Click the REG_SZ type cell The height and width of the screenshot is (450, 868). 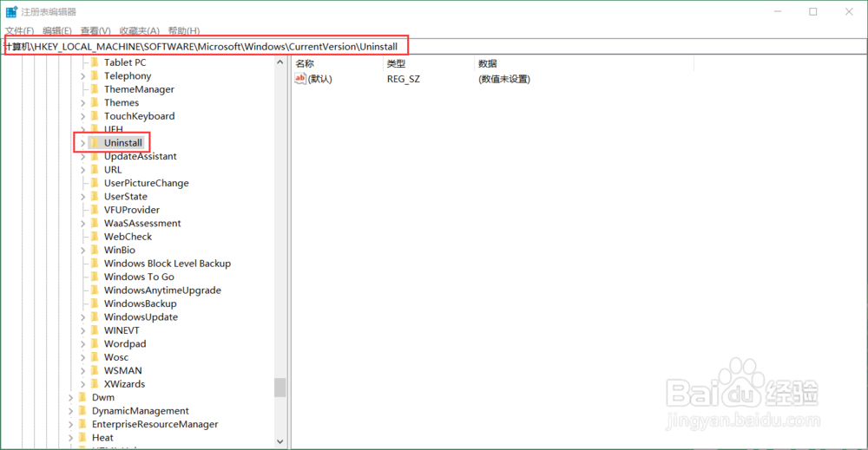click(404, 79)
